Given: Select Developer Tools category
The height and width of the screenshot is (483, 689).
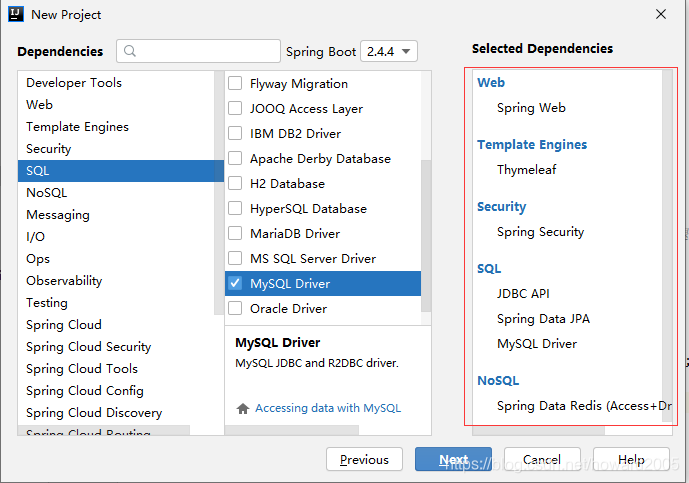Looking at the screenshot, I should coord(116,83).
